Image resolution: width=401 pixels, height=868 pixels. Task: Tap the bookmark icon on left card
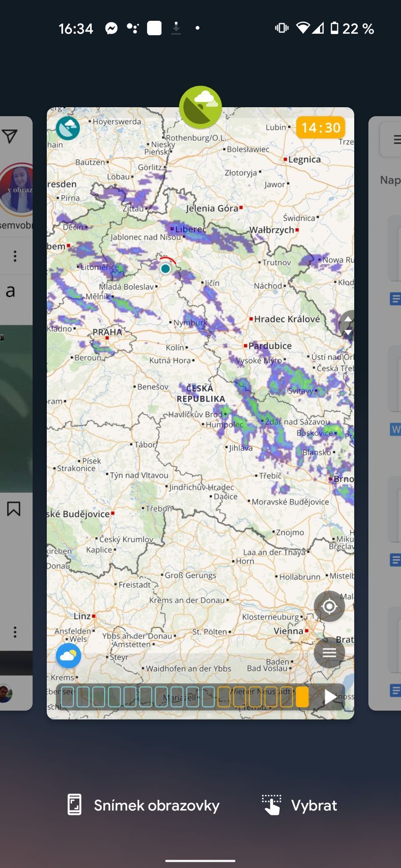(x=14, y=508)
